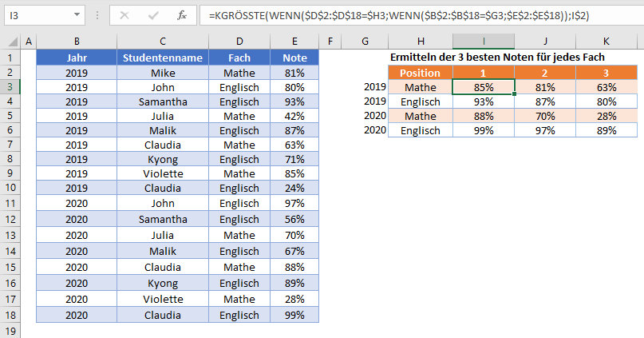Image resolution: width=644 pixels, height=338 pixels.
Task: Click the Violette cell in row 17
Action: [162, 297]
